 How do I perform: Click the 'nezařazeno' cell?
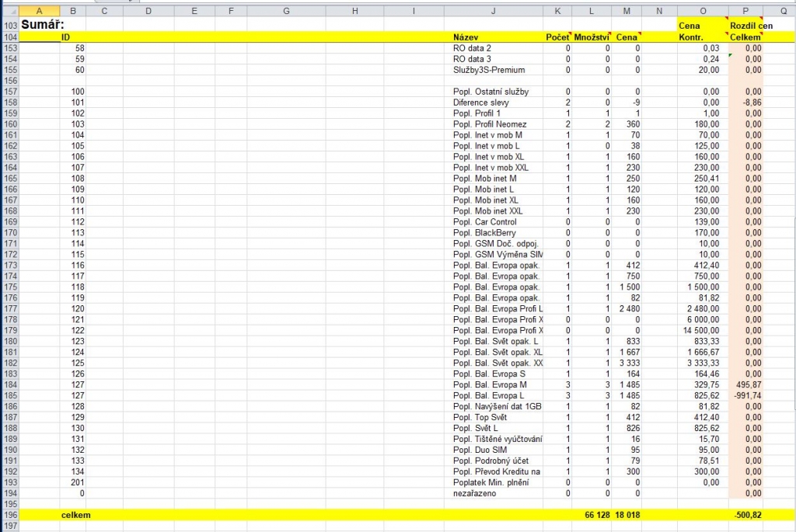(493, 493)
